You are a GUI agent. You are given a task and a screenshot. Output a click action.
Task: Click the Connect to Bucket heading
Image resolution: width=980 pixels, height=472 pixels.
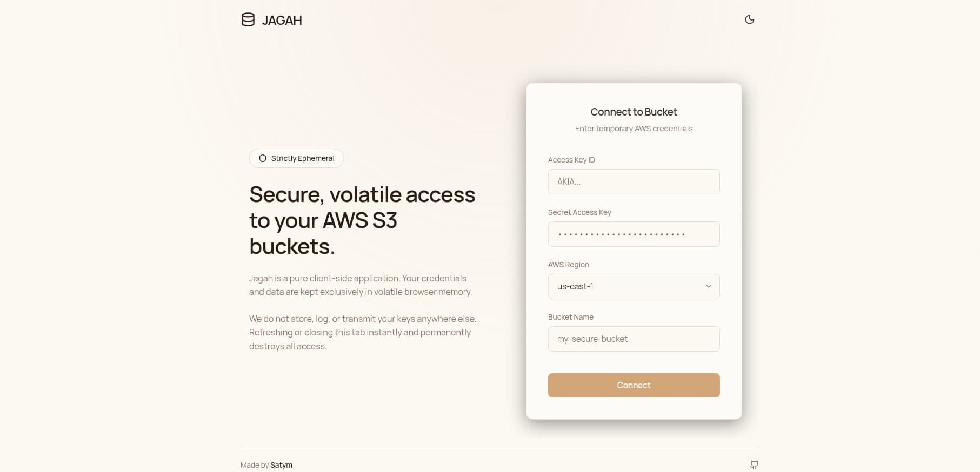pyautogui.click(x=634, y=112)
